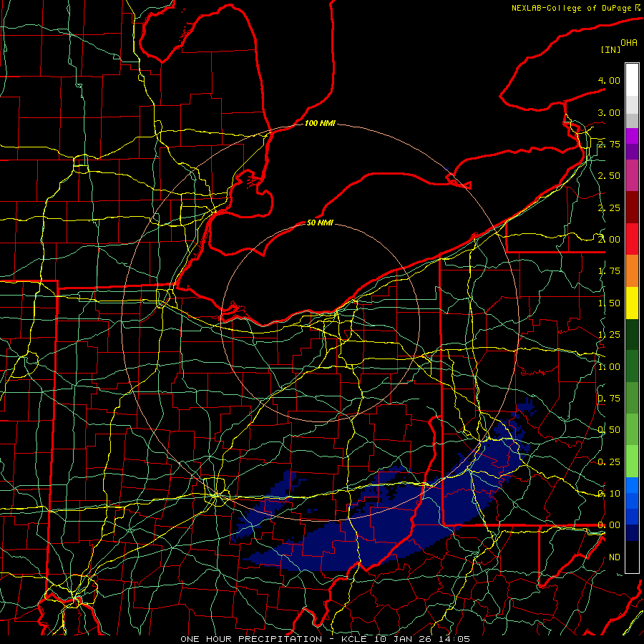Click the 2.75 legend value

tap(609, 144)
